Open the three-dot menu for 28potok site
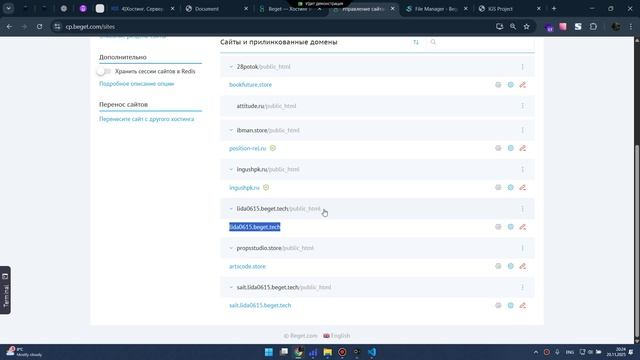This screenshot has width=640, height=360. pos(522,67)
